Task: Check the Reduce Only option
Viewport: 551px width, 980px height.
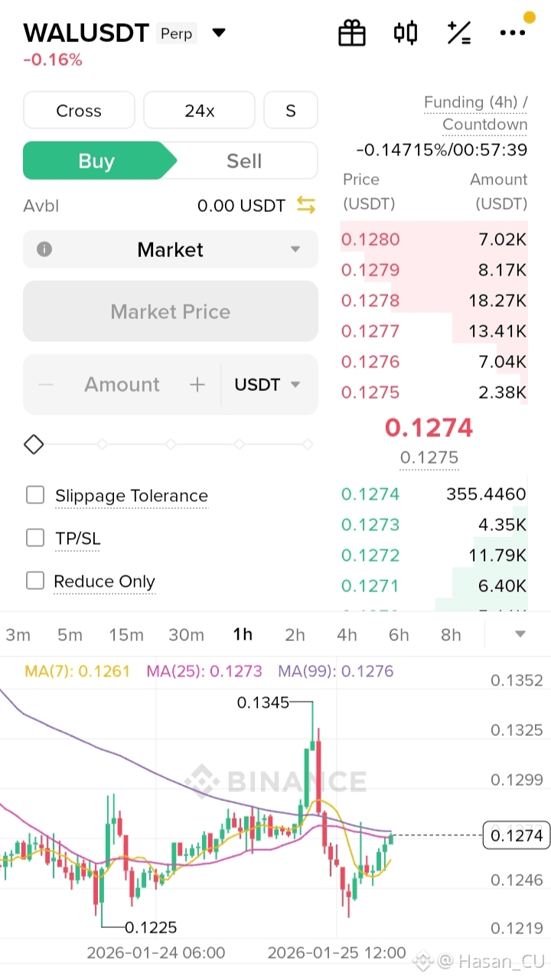Action: [x=35, y=581]
